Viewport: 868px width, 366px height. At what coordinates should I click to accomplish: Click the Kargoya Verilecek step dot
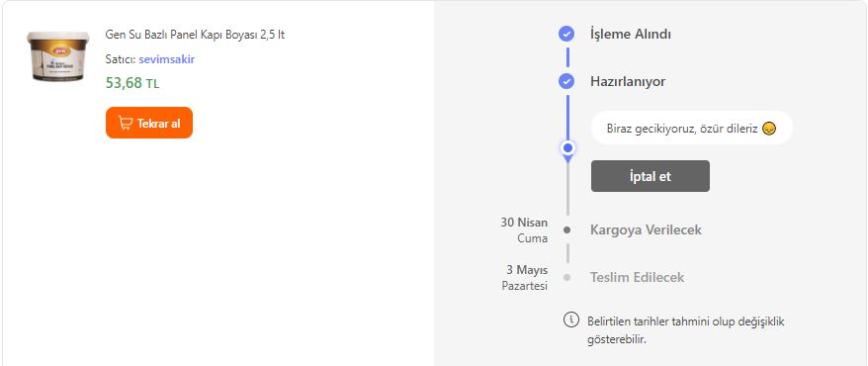[566, 229]
